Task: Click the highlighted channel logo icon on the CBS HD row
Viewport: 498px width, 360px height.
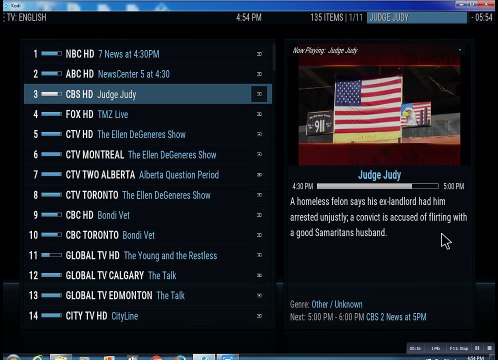Action: pyautogui.click(x=259, y=94)
